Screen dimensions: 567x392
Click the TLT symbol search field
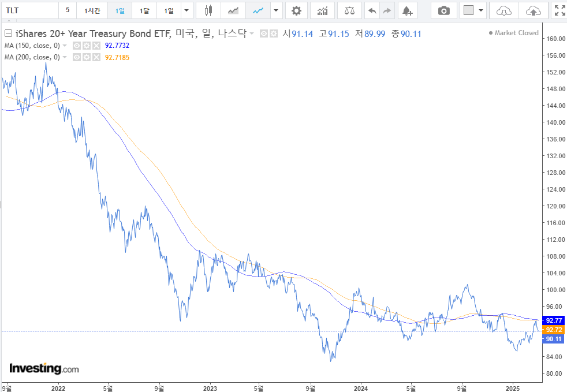[x=29, y=10]
